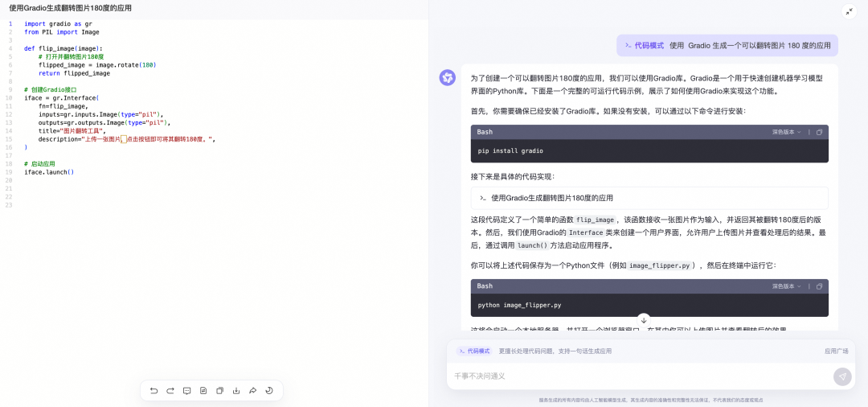This screenshot has width=868, height=407.
Task: Click the 'fn=flip_image,' code line
Action: coord(63,106)
